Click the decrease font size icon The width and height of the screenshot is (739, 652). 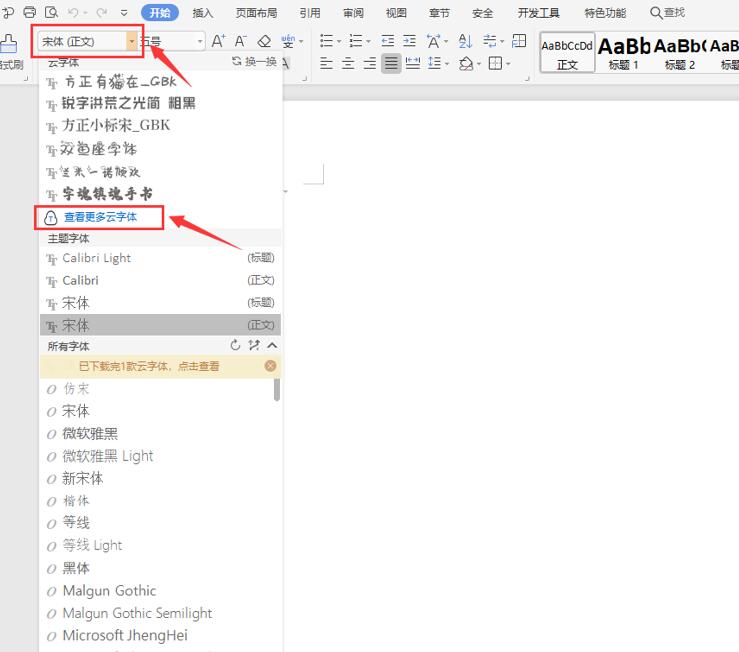(241, 41)
